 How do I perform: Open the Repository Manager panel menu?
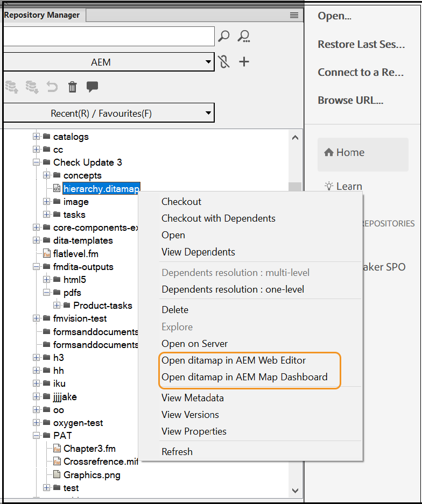(294, 15)
